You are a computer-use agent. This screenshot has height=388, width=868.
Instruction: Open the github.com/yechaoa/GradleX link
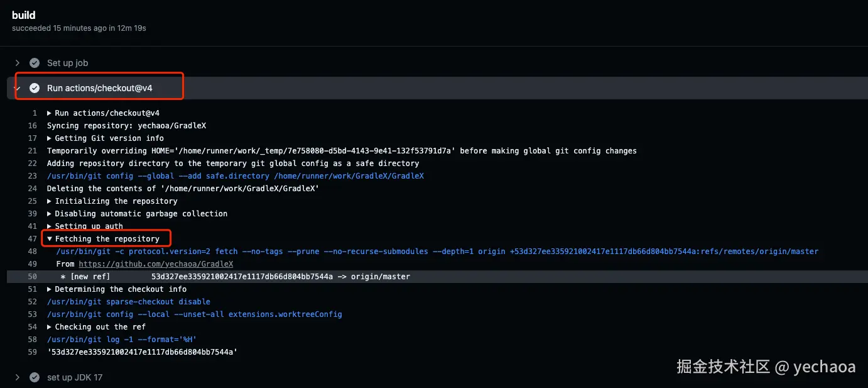point(156,264)
